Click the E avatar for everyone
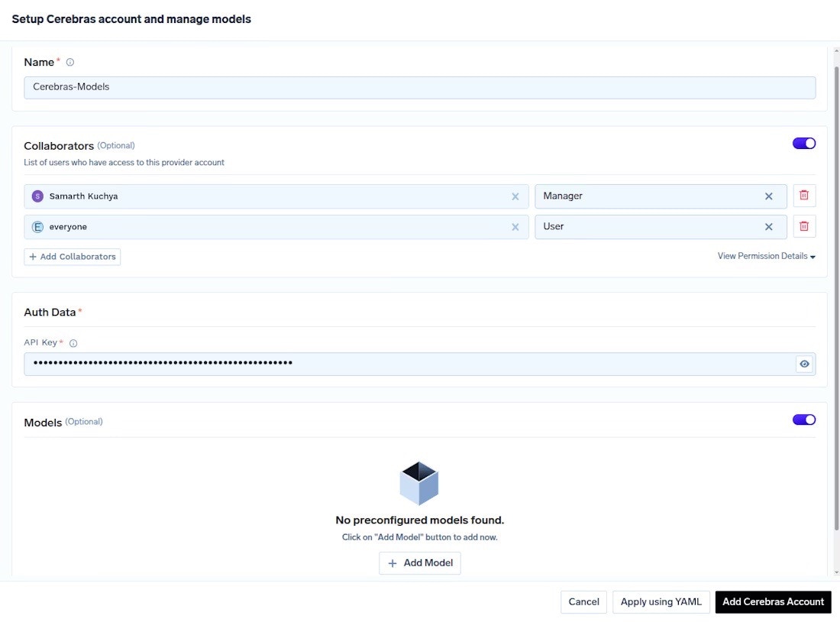This screenshot has height=622, width=840. [37, 227]
